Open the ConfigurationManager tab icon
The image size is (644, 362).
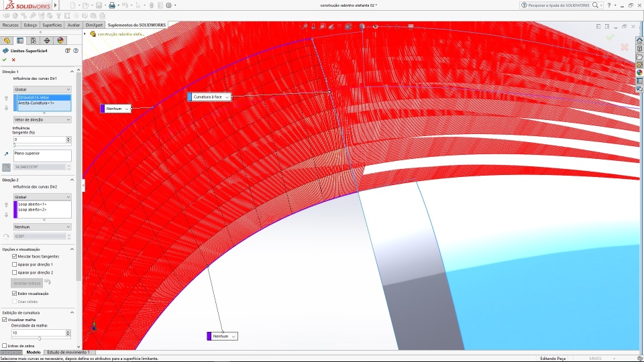point(34,40)
